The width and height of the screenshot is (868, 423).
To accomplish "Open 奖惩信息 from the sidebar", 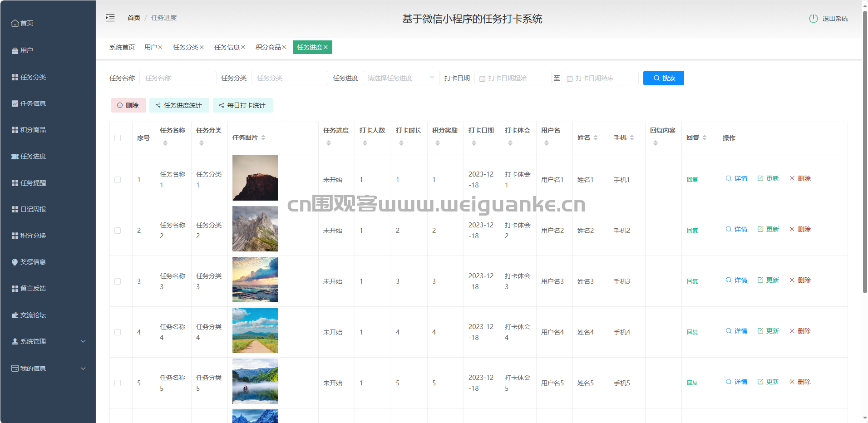I will [x=33, y=262].
